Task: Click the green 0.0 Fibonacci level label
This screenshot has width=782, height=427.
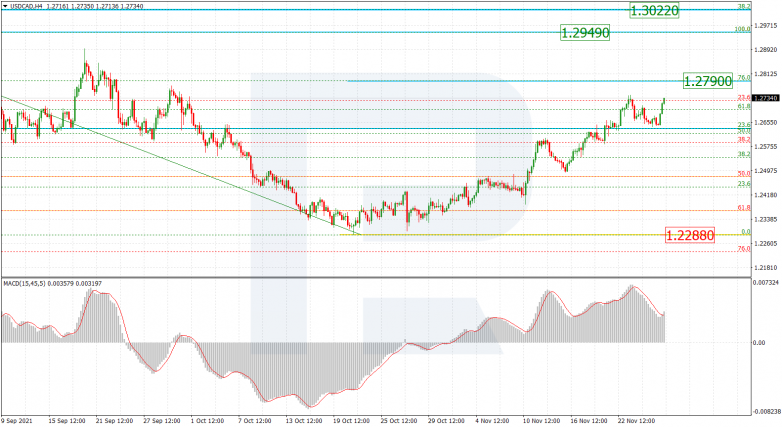Action: [745, 232]
